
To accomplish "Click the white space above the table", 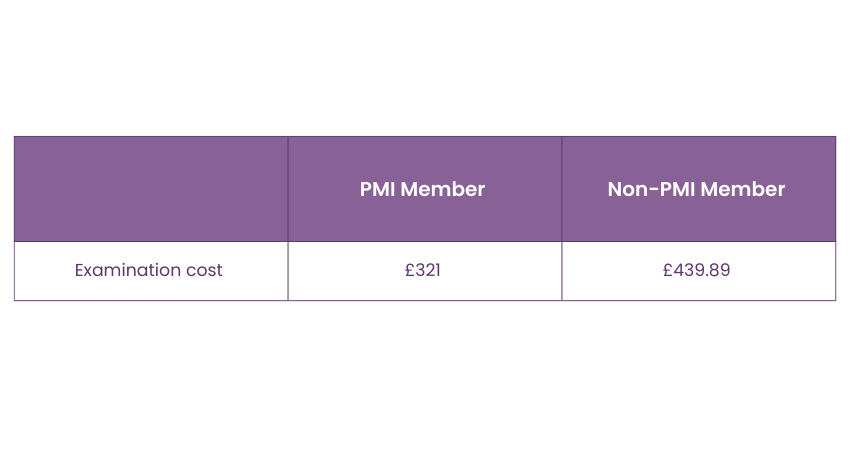I will click(425, 70).
